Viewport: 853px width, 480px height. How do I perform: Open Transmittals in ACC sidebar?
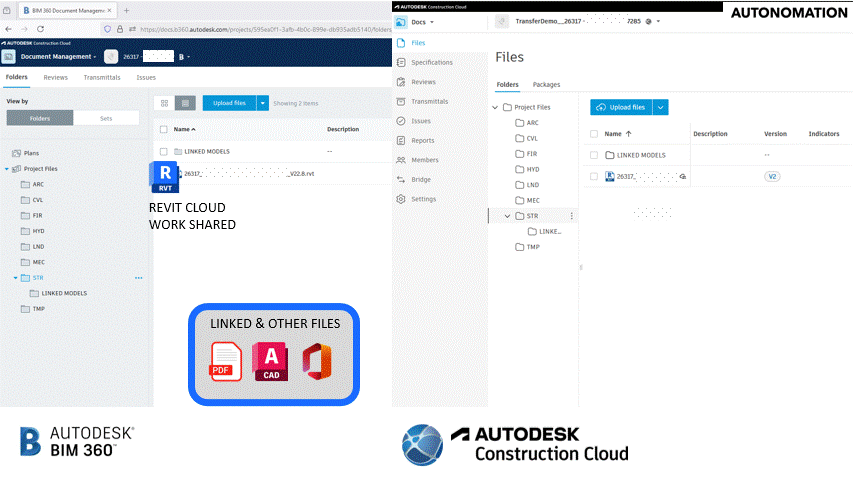(x=429, y=102)
